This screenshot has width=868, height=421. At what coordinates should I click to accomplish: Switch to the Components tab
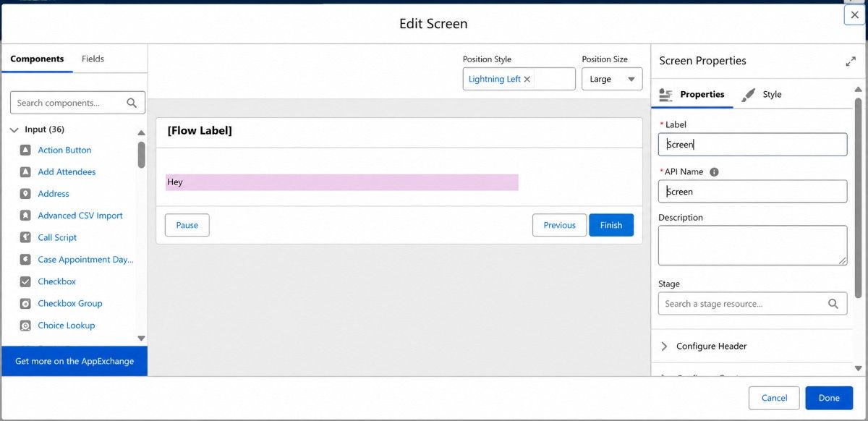[x=37, y=59]
